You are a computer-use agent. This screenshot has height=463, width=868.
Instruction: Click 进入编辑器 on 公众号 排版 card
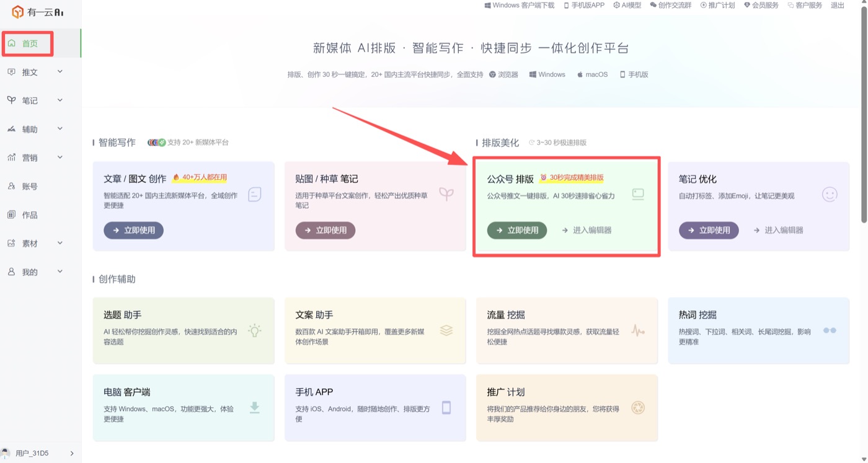[x=587, y=230]
